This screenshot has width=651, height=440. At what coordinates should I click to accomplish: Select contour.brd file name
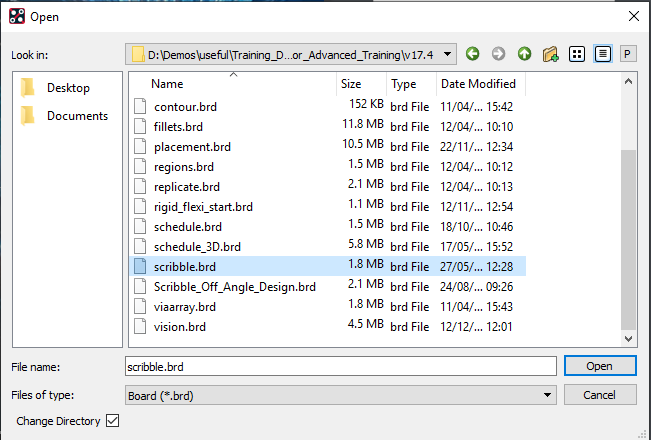pyautogui.click(x=185, y=107)
